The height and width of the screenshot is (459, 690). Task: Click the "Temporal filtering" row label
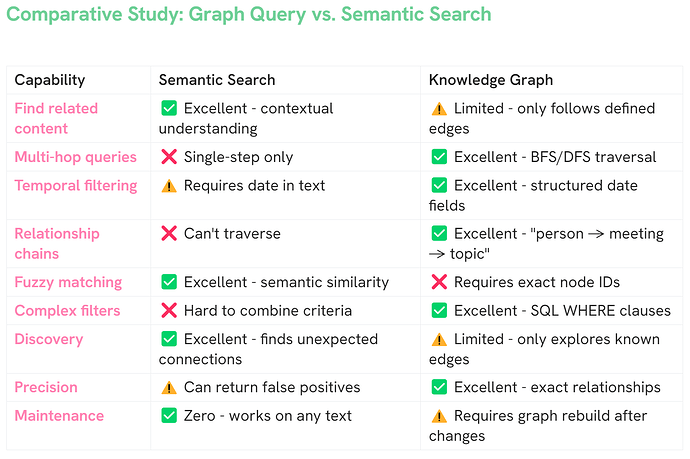tap(76, 185)
